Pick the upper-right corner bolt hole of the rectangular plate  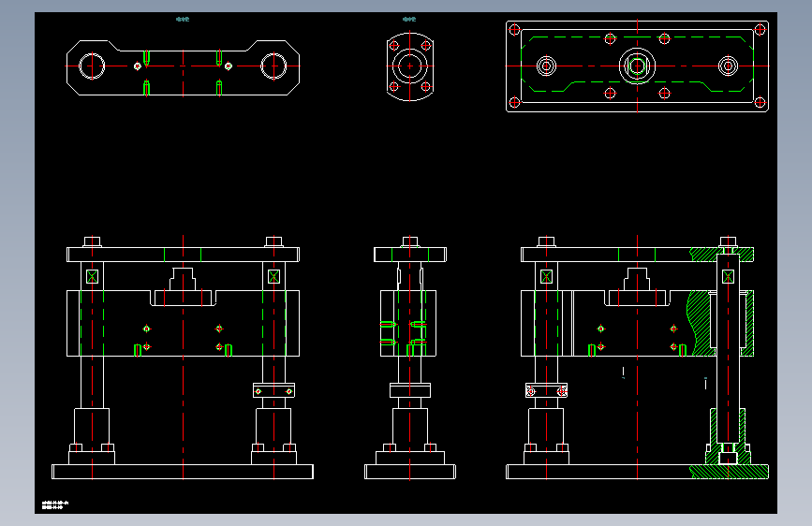click(760, 30)
